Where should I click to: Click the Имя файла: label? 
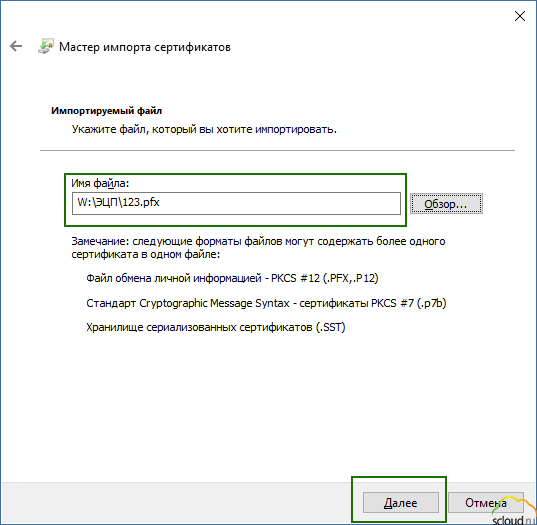coord(100,184)
